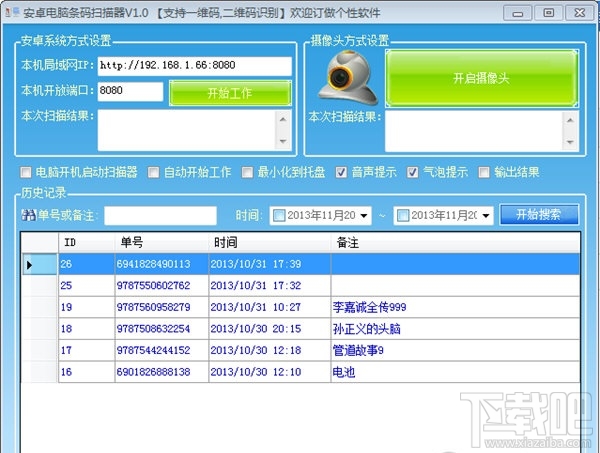Open the end date dropdown arrow
This screenshot has height=453, width=600.
(x=486, y=215)
